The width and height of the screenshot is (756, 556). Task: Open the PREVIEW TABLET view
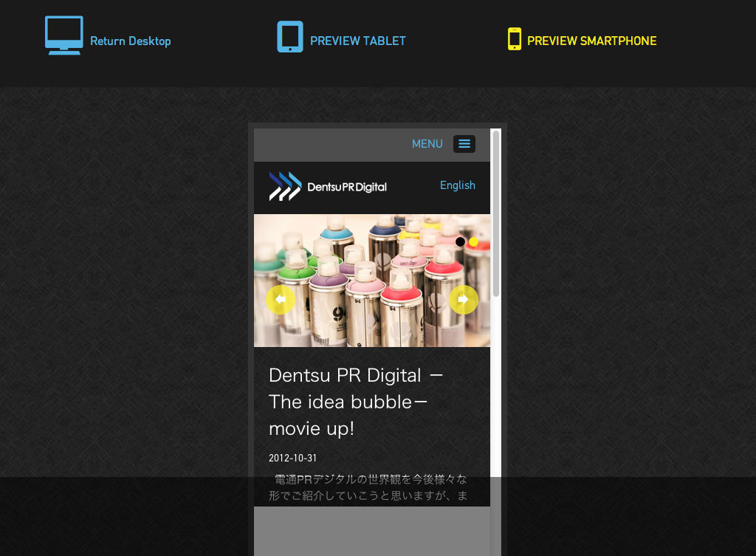358,41
